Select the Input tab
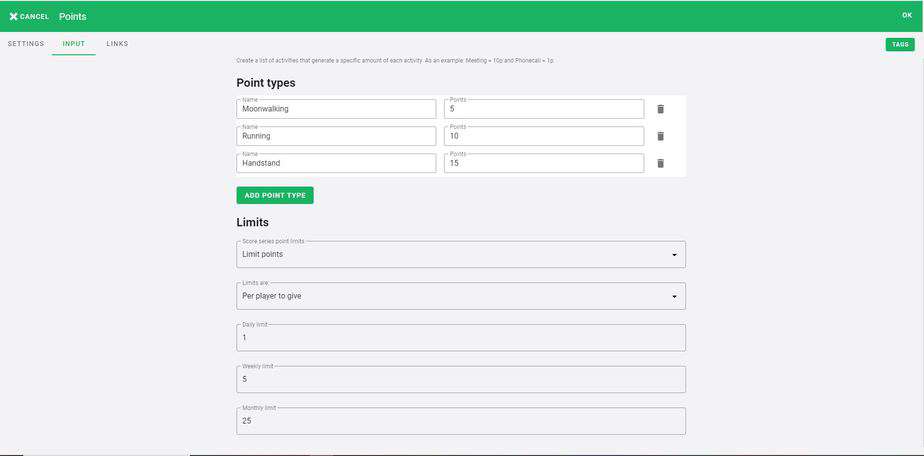Viewport: 924px width, 456px height. [74, 44]
